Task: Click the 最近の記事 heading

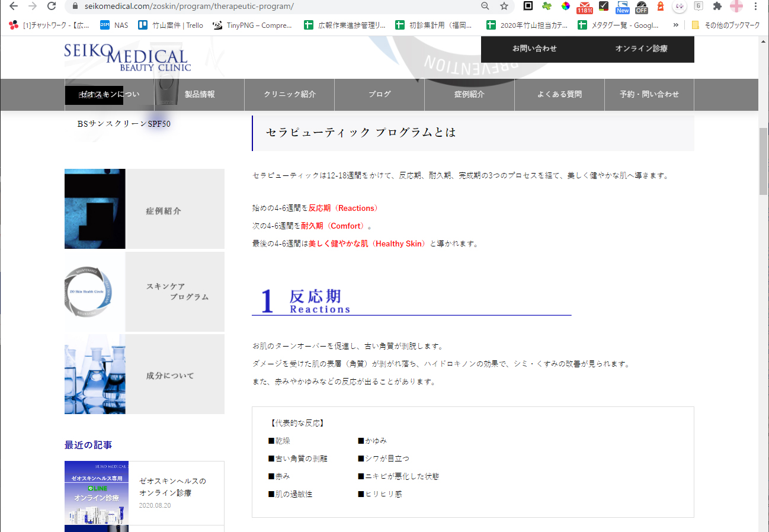Action: pos(88,445)
